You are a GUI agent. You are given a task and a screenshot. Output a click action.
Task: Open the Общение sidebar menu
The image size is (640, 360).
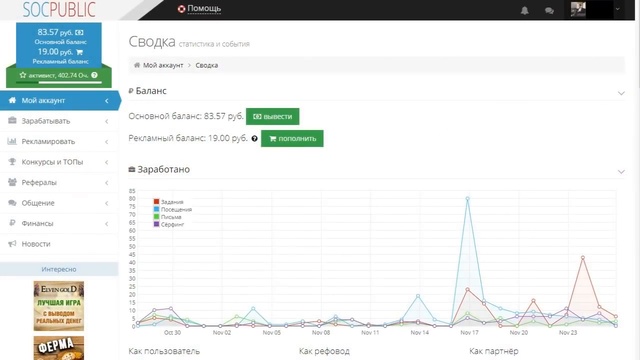click(59, 202)
